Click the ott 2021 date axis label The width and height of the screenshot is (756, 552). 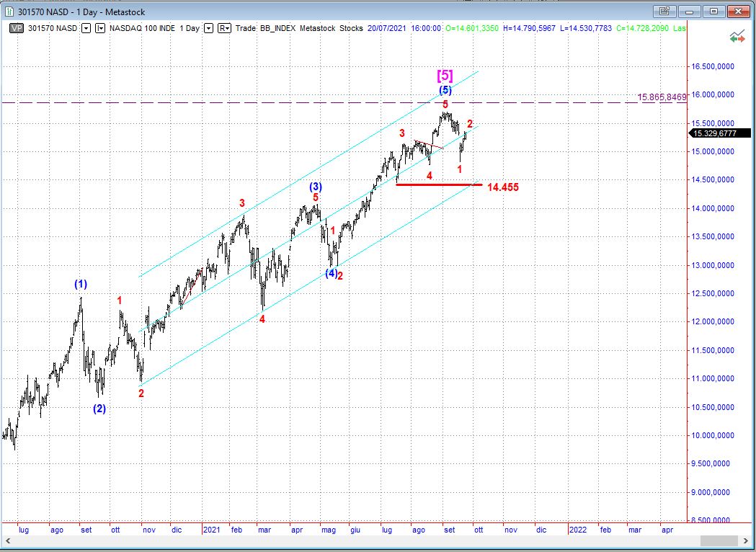point(479,530)
